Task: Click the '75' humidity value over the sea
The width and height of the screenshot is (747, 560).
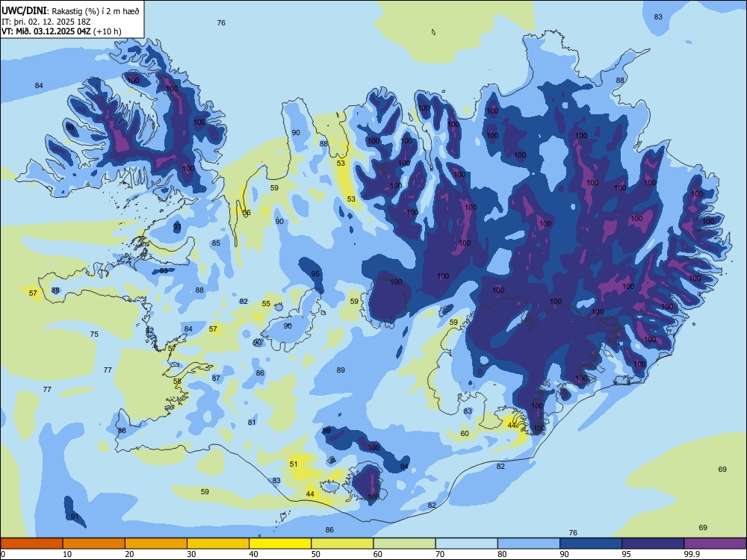Action: pyautogui.click(x=94, y=335)
